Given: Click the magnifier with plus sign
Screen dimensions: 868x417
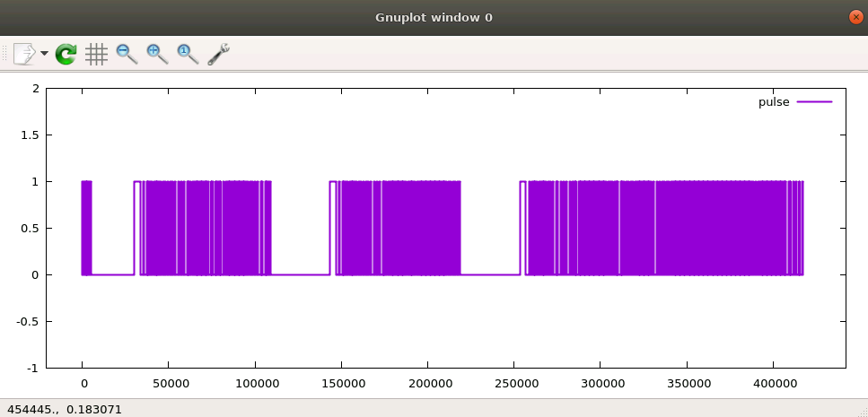Looking at the screenshot, I should click(x=157, y=54).
